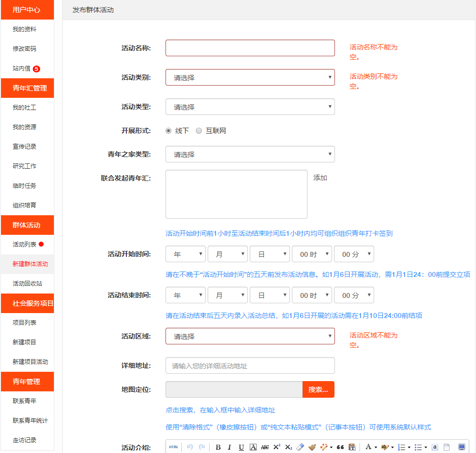This screenshot has width=476, height=453.
Task: Click the 活动名称 input field
Action: pos(250,48)
